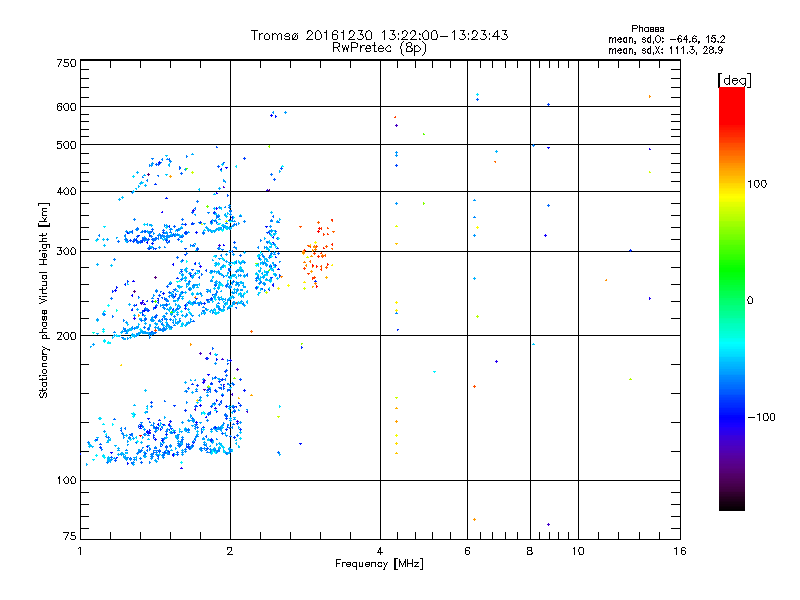
Task: Click the colorbar label '100'
Action: (757, 184)
